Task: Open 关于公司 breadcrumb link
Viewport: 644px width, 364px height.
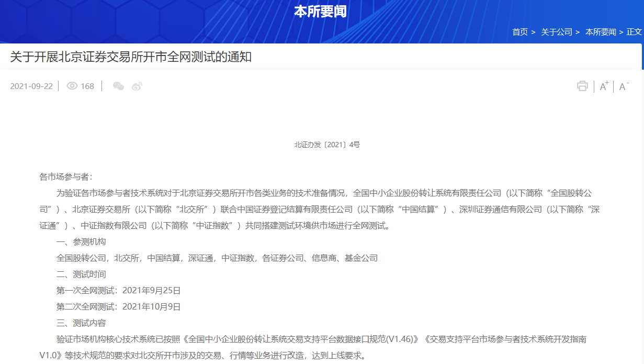Action: 557,32
